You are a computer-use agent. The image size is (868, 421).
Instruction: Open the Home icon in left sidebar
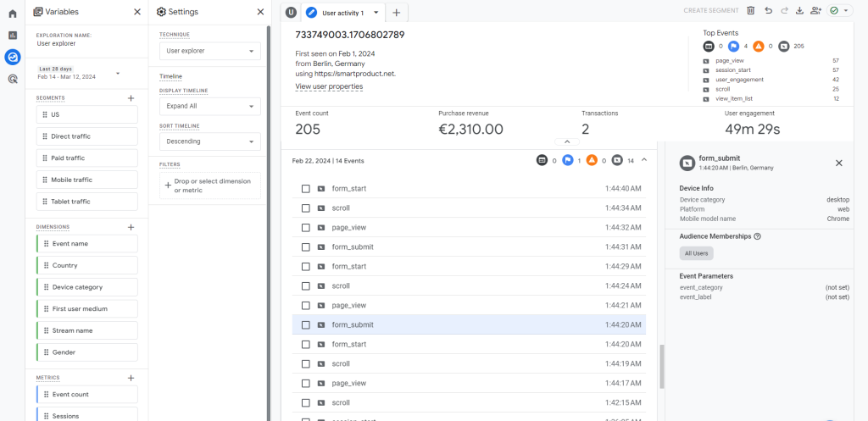[x=12, y=14]
